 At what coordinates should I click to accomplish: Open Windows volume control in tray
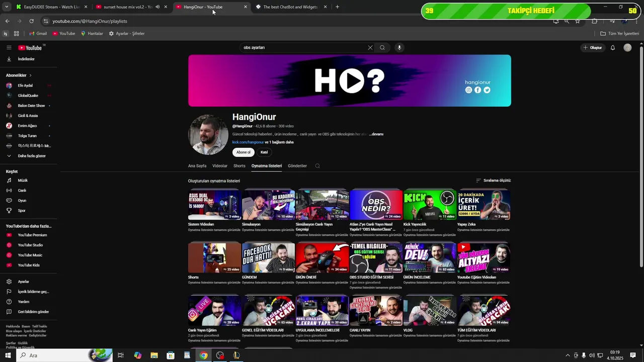tap(592, 355)
